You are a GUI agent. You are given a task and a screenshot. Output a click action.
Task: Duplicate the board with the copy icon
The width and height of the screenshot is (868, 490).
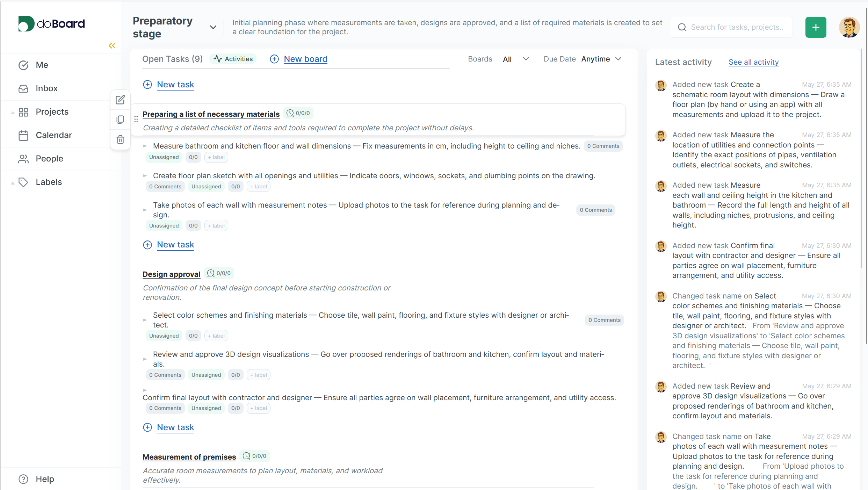[120, 120]
